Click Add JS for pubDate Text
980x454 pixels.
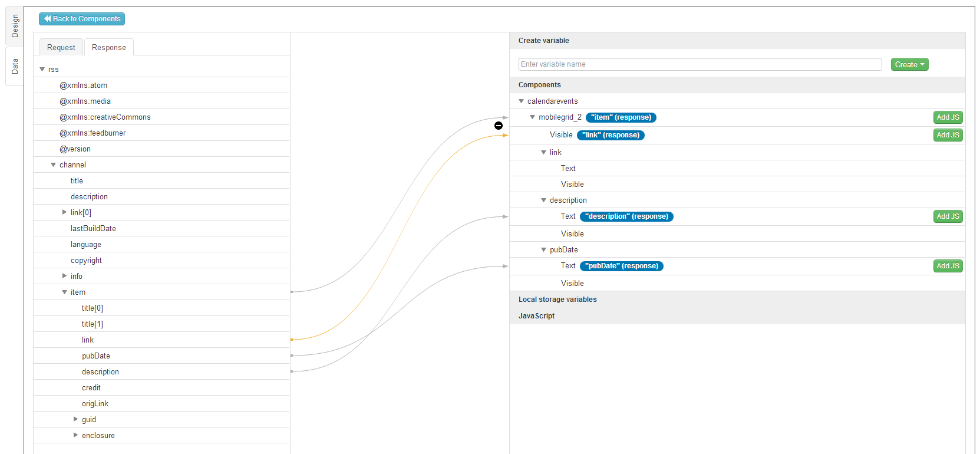point(948,266)
